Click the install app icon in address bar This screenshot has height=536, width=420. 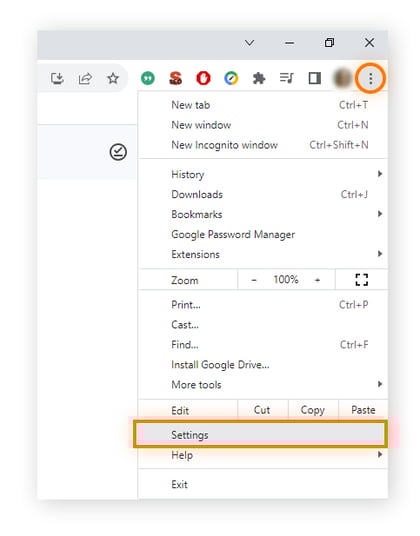pyautogui.click(x=57, y=79)
